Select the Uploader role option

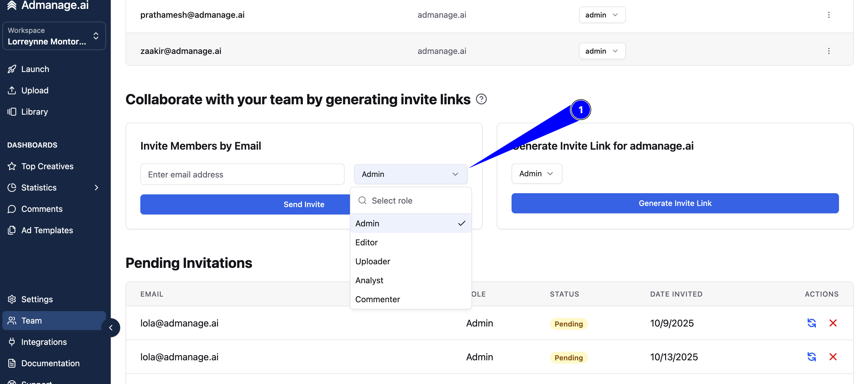(410, 261)
